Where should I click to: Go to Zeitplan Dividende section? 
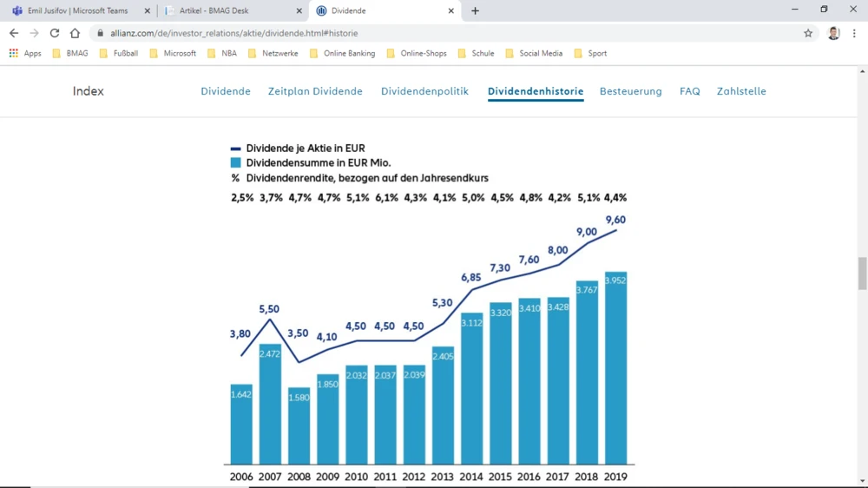[x=315, y=91]
